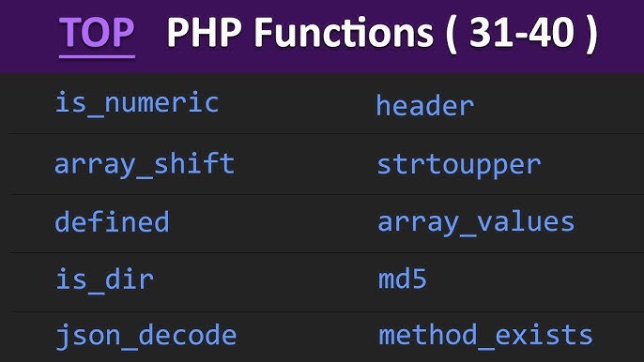Open the md5 function entry

coord(402,279)
